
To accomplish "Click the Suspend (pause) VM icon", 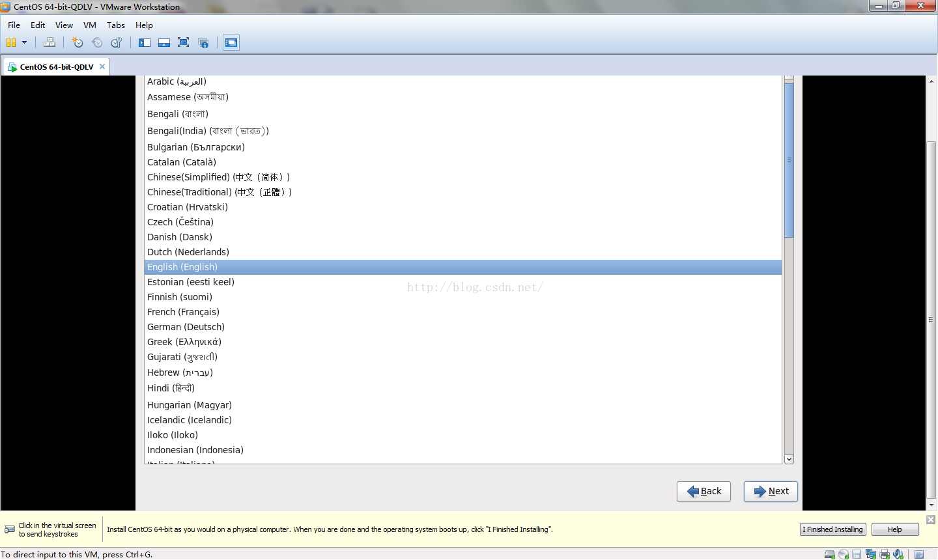I will pyautogui.click(x=11, y=42).
